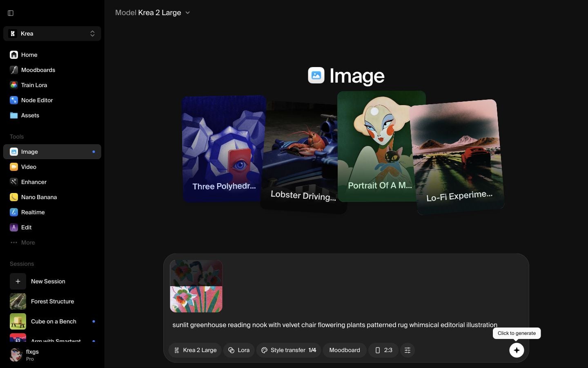Viewport: 588px width, 368px height.
Task: Click the Node Editor icon
Action: tap(14, 100)
